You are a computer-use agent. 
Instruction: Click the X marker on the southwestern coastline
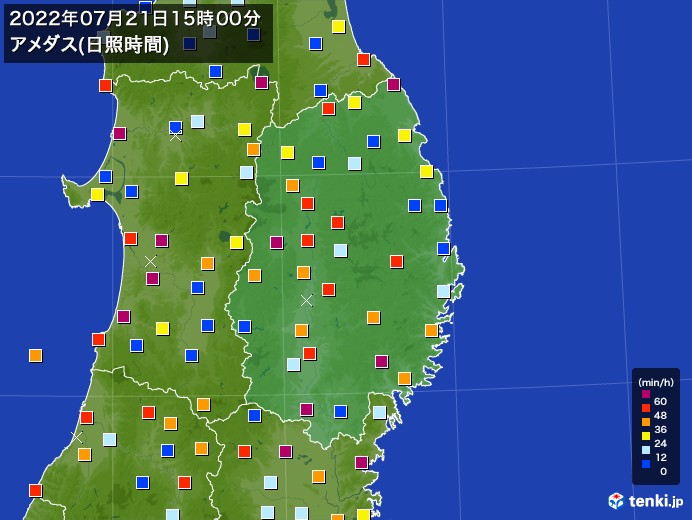(x=77, y=437)
